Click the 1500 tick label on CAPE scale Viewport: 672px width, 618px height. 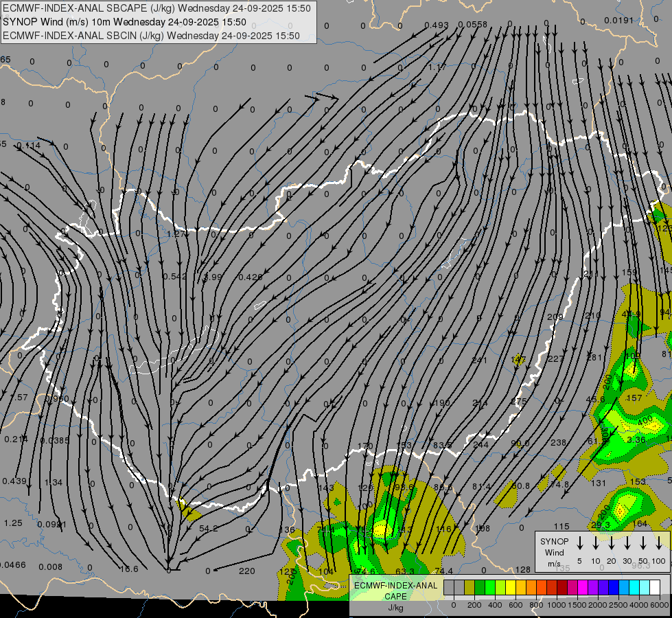click(x=577, y=605)
